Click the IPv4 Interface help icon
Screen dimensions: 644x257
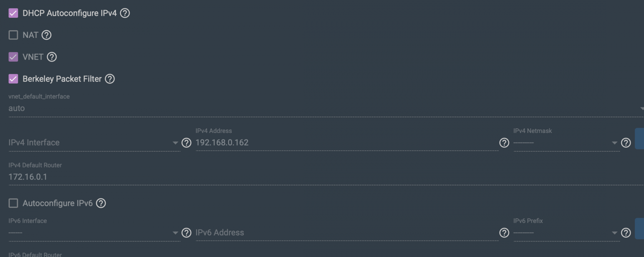click(186, 143)
